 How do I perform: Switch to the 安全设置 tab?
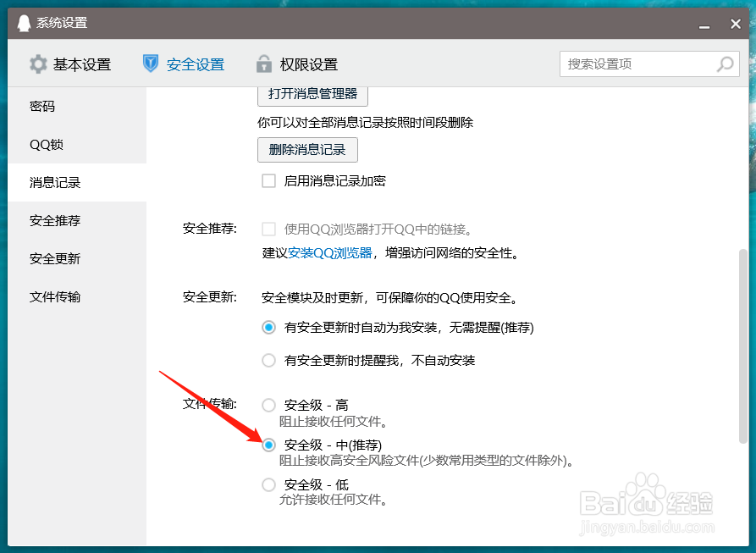point(184,64)
